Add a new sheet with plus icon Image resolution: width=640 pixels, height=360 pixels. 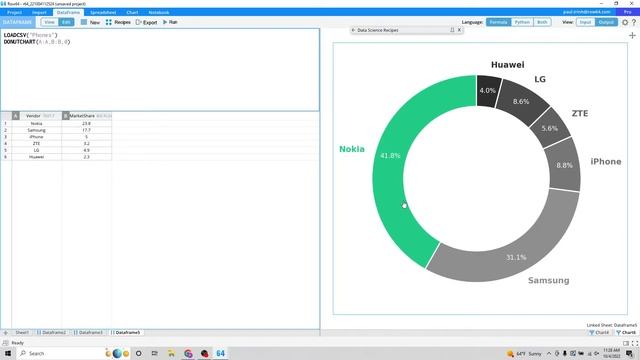coord(5,333)
